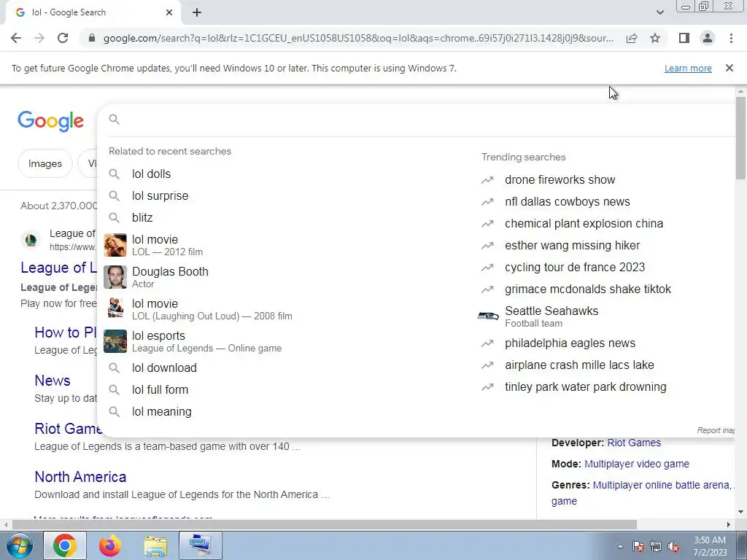Open the 'Multiplayer video game' mode link

(x=636, y=464)
